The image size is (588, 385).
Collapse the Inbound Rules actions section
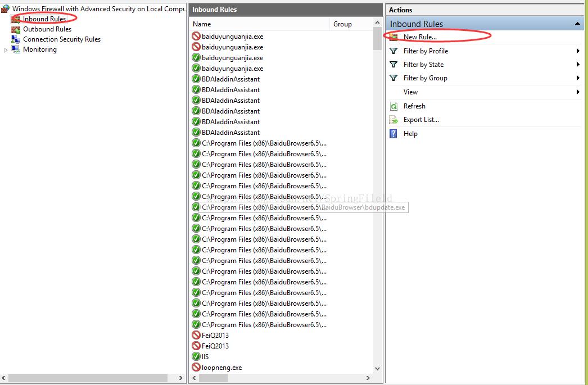577,24
